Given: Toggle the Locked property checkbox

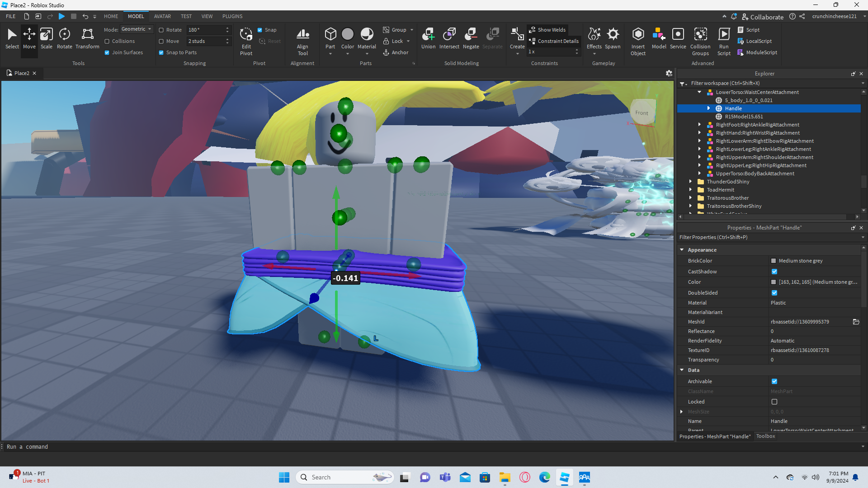Looking at the screenshot, I should tap(774, 402).
